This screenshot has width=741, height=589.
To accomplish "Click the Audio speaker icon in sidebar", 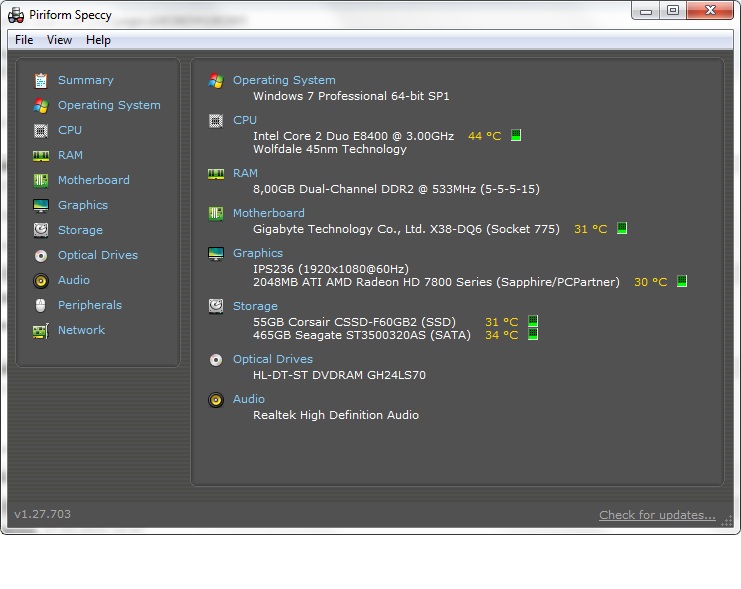I will (41, 281).
